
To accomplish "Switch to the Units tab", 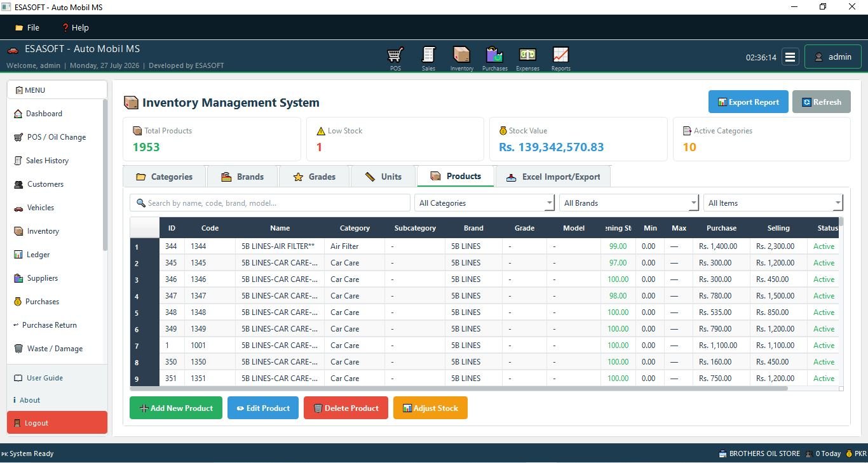I will tap(383, 177).
